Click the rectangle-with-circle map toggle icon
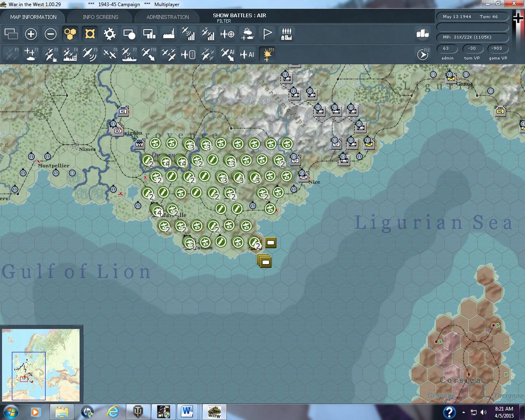 coord(129,34)
